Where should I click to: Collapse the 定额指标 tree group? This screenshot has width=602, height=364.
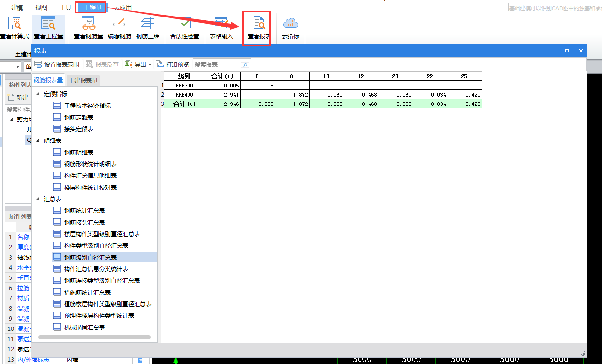[38, 94]
